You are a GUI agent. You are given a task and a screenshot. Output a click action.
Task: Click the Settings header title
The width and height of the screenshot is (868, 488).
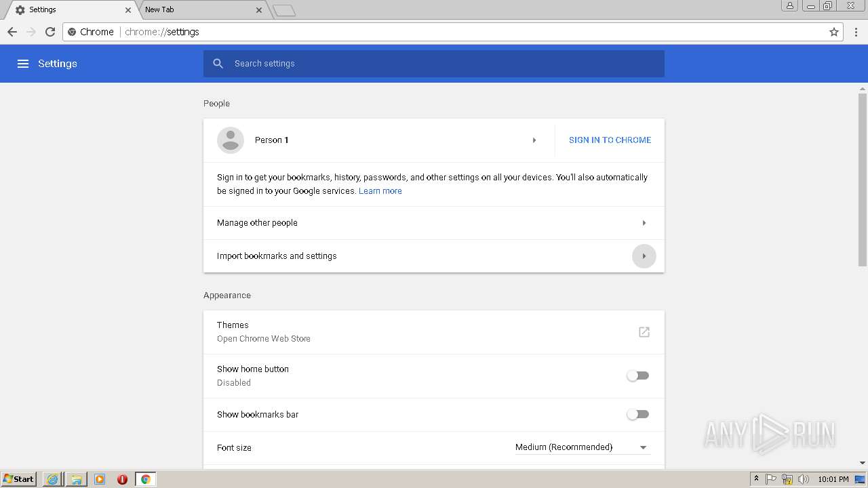pos(58,64)
